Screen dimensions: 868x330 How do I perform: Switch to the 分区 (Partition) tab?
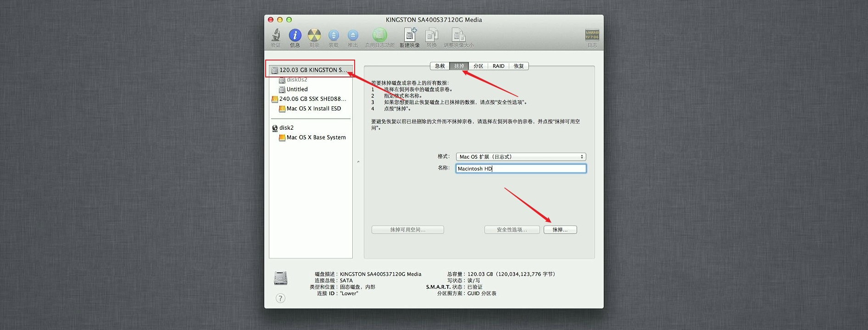[478, 66]
